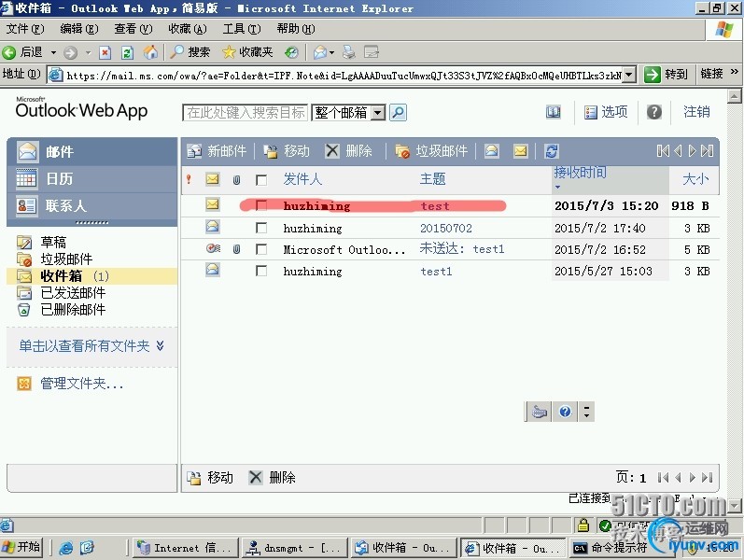Screen dimensions: 744x560
Task: Open the OWA address book icon
Action: click(553, 112)
